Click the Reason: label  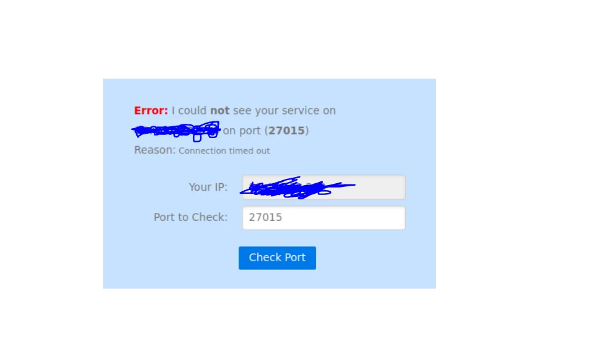[155, 150]
